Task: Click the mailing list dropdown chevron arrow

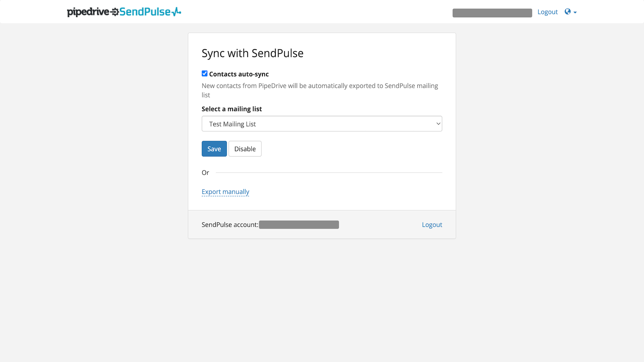Action: coord(438,124)
